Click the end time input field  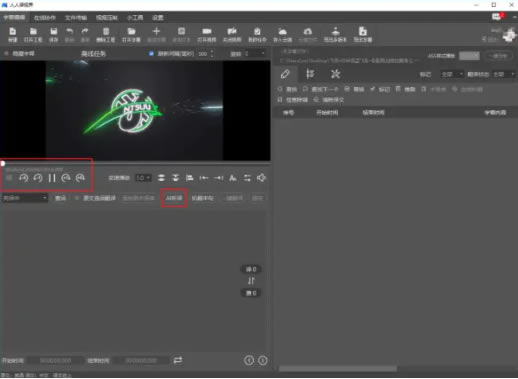(x=141, y=361)
